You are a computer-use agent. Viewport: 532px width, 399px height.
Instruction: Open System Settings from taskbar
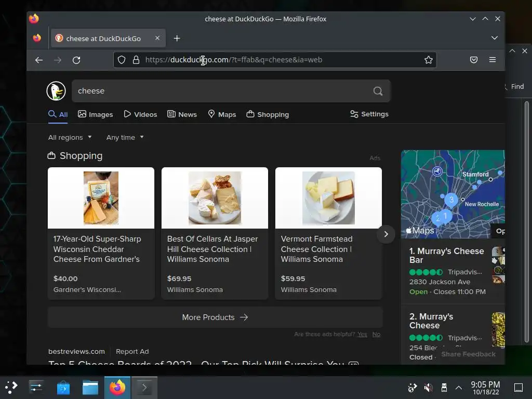36,387
